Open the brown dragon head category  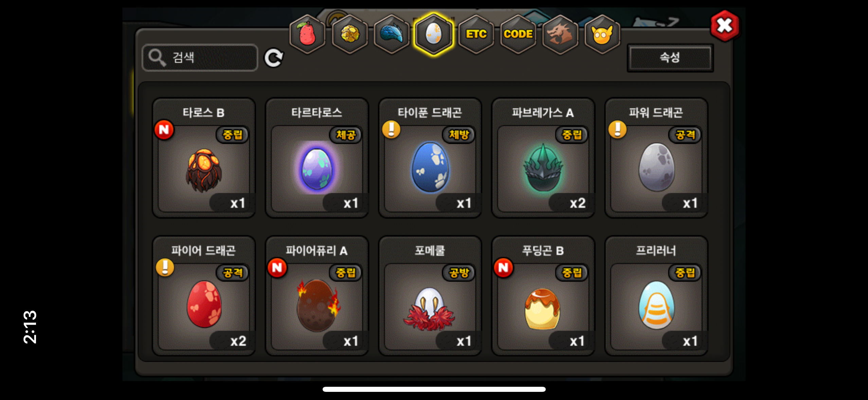tap(560, 34)
